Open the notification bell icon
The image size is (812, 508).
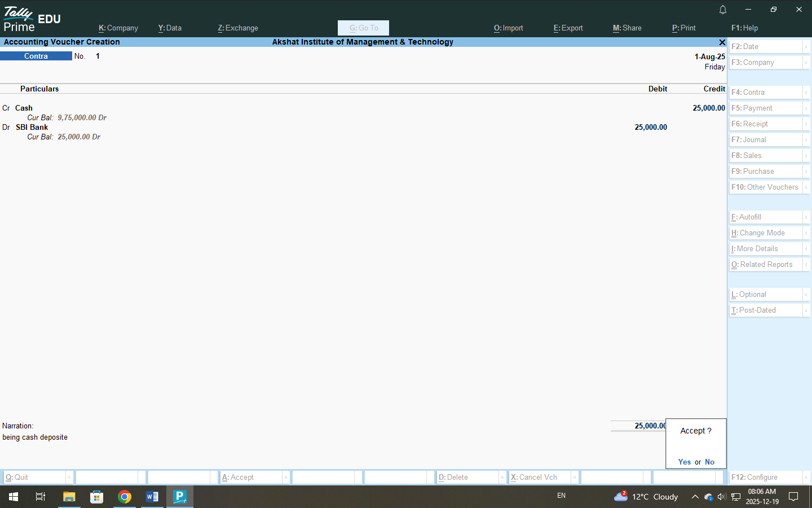point(722,10)
